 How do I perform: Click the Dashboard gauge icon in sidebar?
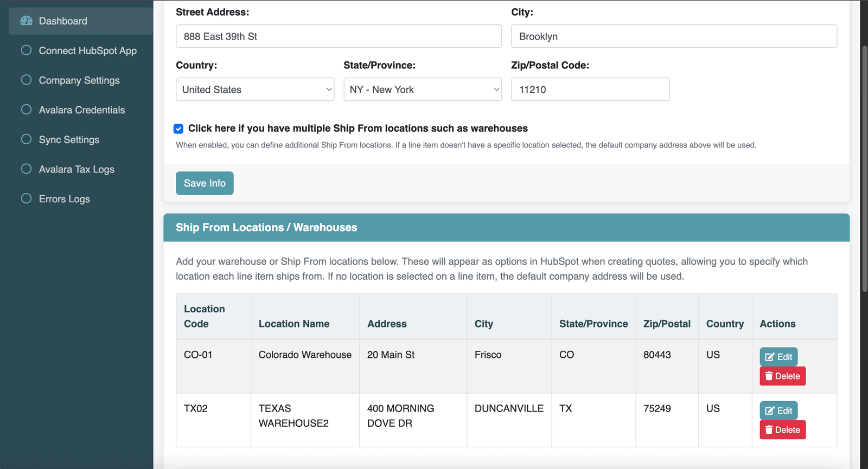click(26, 21)
